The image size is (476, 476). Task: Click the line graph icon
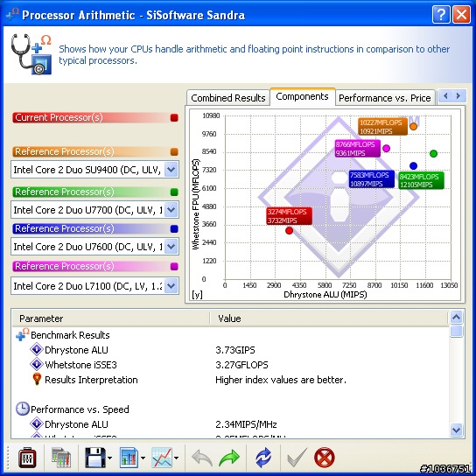point(162,458)
